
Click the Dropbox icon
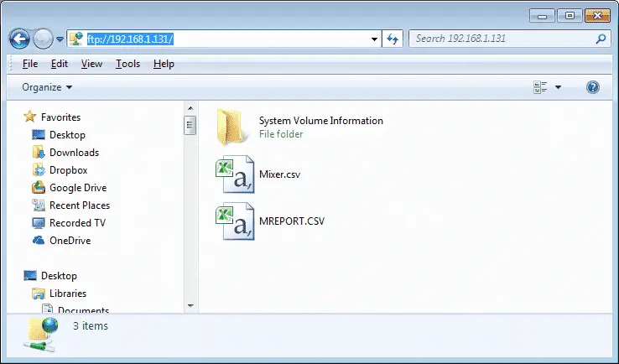point(39,169)
